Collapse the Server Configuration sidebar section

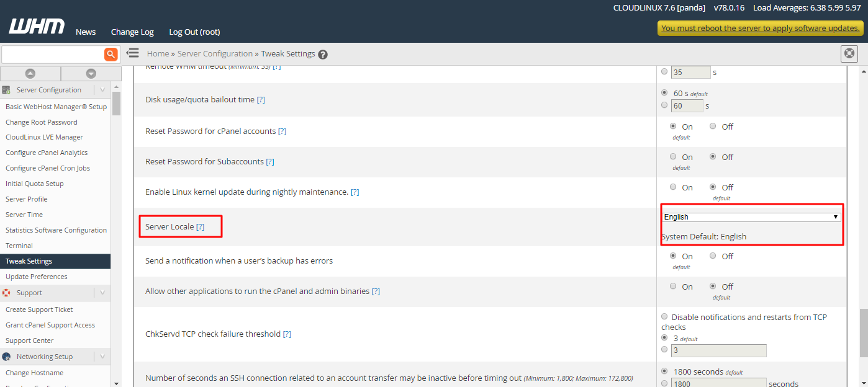pyautogui.click(x=101, y=89)
